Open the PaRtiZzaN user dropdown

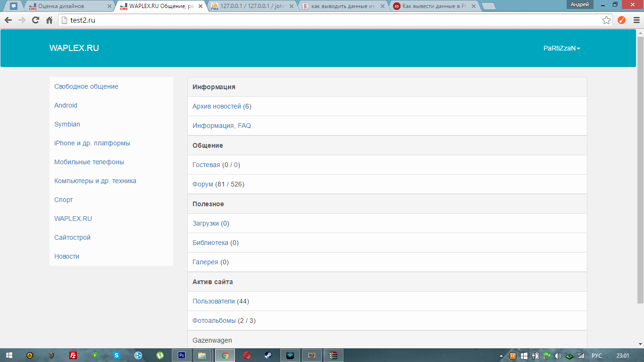pyautogui.click(x=561, y=48)
